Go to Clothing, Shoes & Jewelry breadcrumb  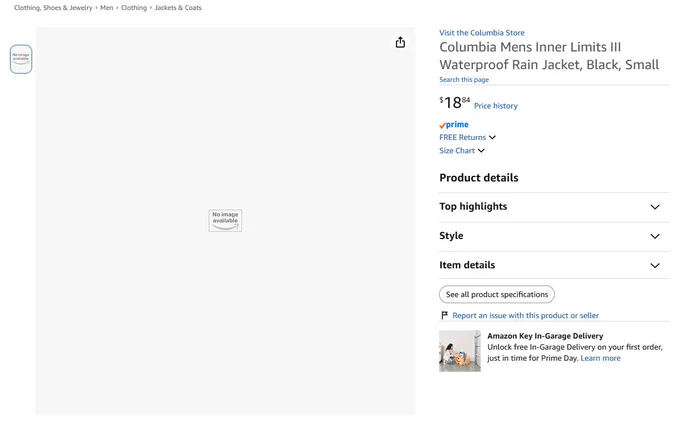(53, 8)
